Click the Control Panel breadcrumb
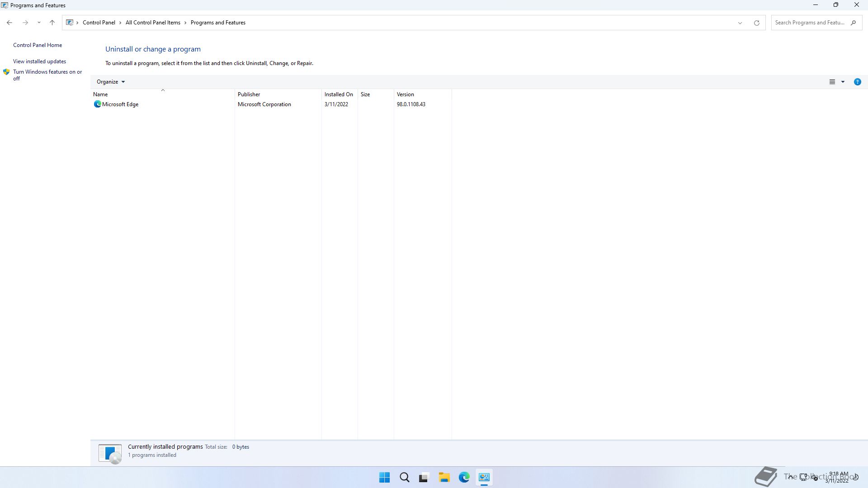 click(x=99, y=23)
